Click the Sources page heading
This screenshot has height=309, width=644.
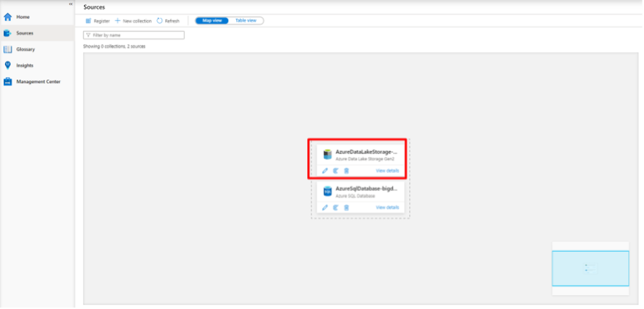click(94, 7)
